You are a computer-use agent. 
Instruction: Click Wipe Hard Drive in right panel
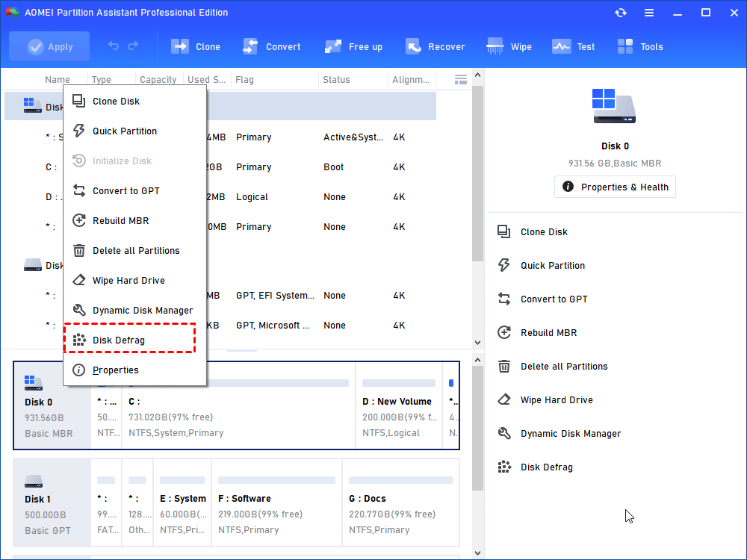tap(557, 399)
